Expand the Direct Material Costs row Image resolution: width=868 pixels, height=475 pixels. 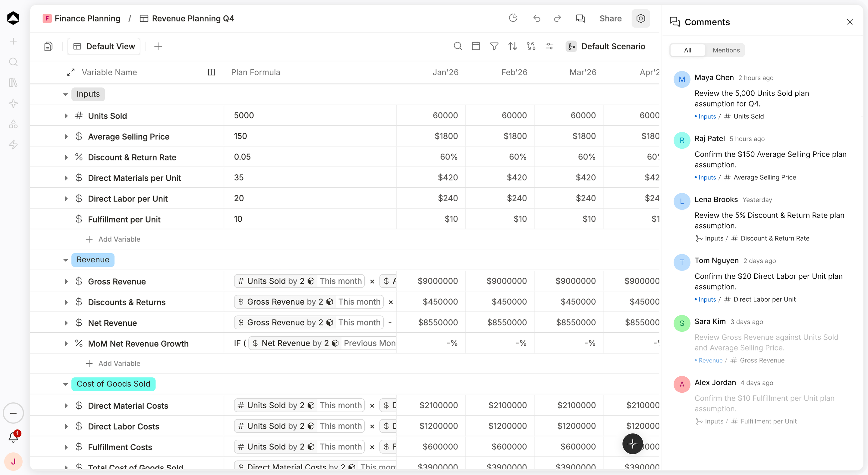[66, 406]
